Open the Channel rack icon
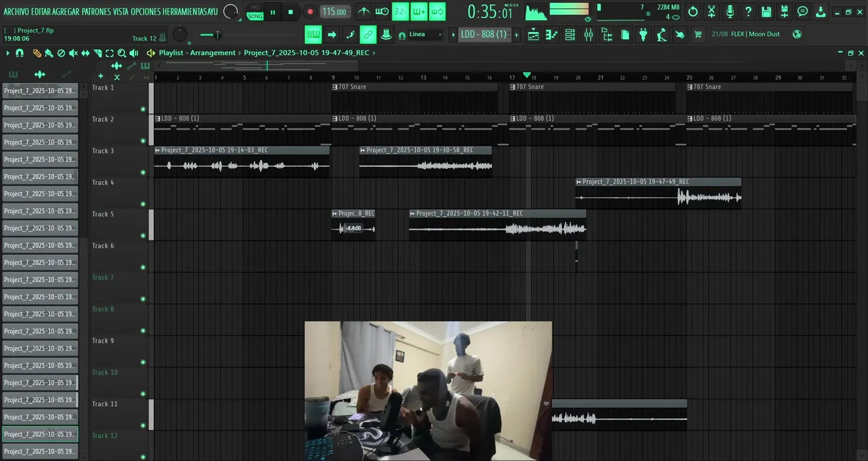Image resolution: width=868 pixels, height=461 pixels. pyautogui.click(x=570, y=35)
